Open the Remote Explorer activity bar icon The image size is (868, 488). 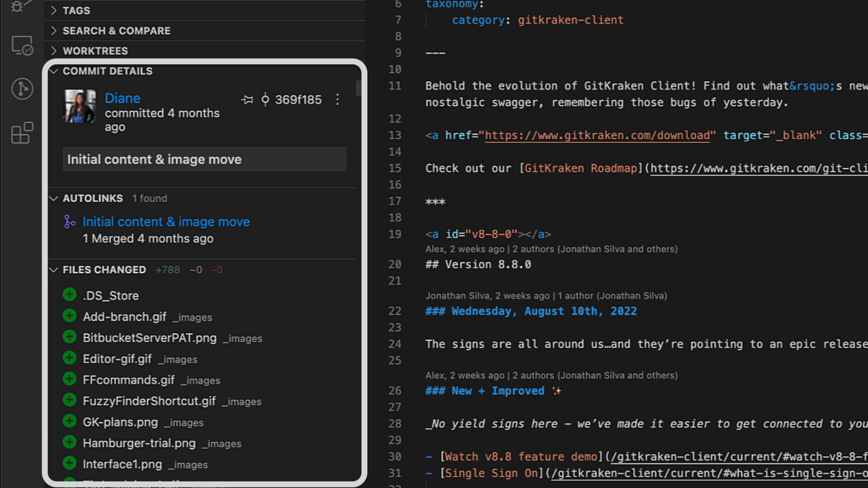point(22,46)
